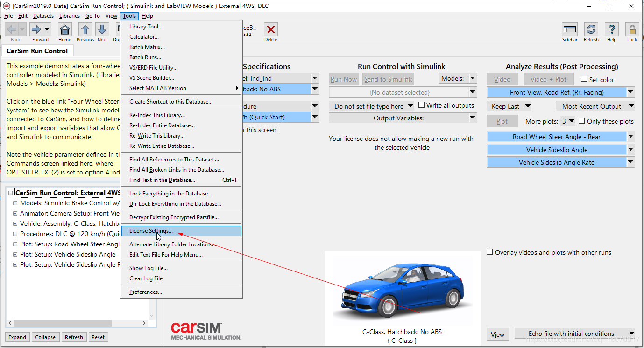This screenshot has width=644, height=348.
Task: Click the Send to Simulink button
Action: [x=388, y=79]
